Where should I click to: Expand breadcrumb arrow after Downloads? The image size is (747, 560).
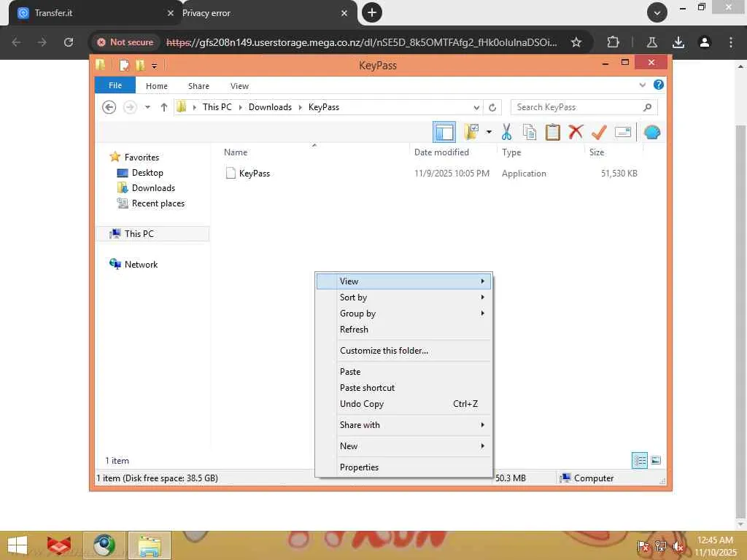[300, 107]
